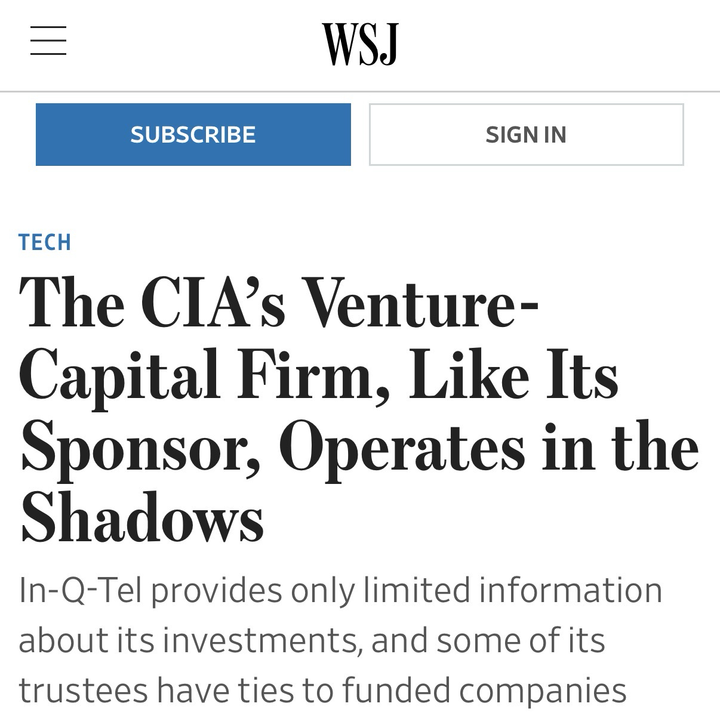
Task: Click the WSJ logo
Action: [x=360, y=44]
